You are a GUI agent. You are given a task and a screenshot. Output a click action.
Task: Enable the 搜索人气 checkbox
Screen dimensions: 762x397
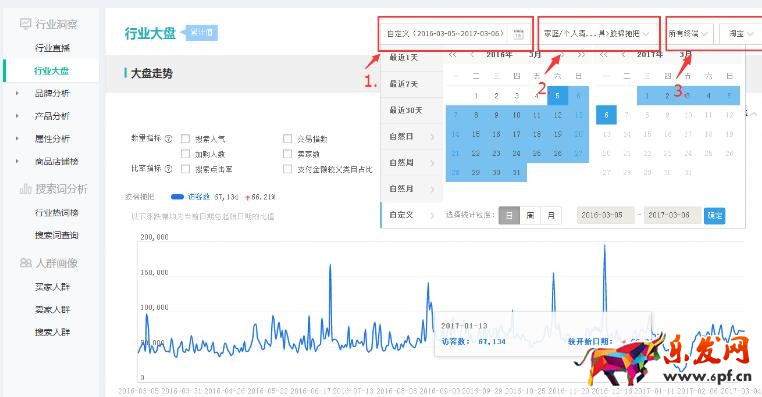tap(185, 138)
